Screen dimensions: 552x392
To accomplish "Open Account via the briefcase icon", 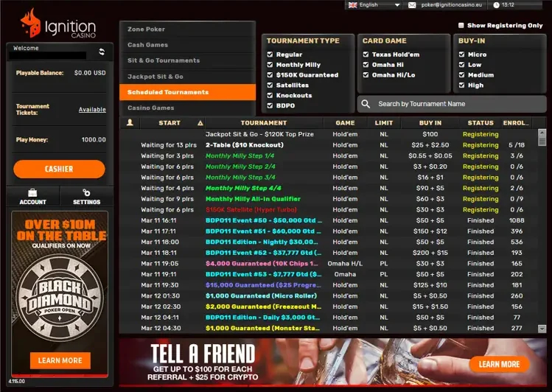I will click(32, 192).
